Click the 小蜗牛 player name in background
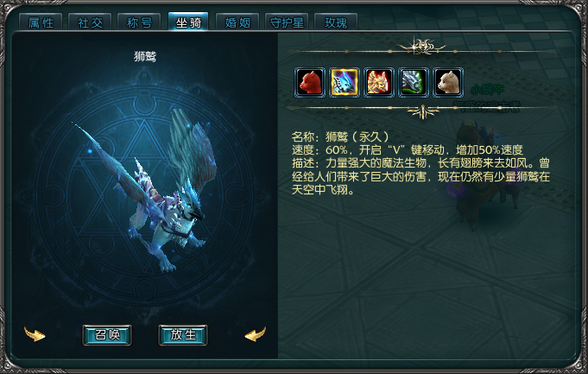The image size is (588, 374). (487, 89)
